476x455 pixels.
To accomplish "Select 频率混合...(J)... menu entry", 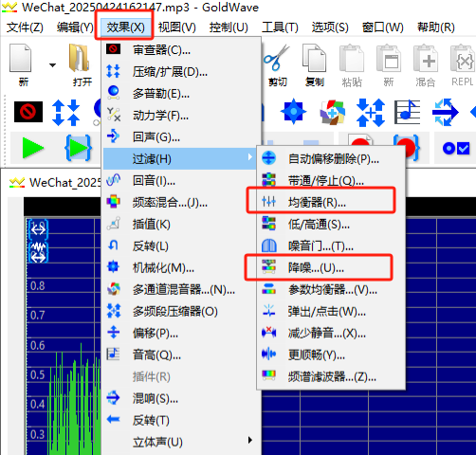I will [181, 202].
